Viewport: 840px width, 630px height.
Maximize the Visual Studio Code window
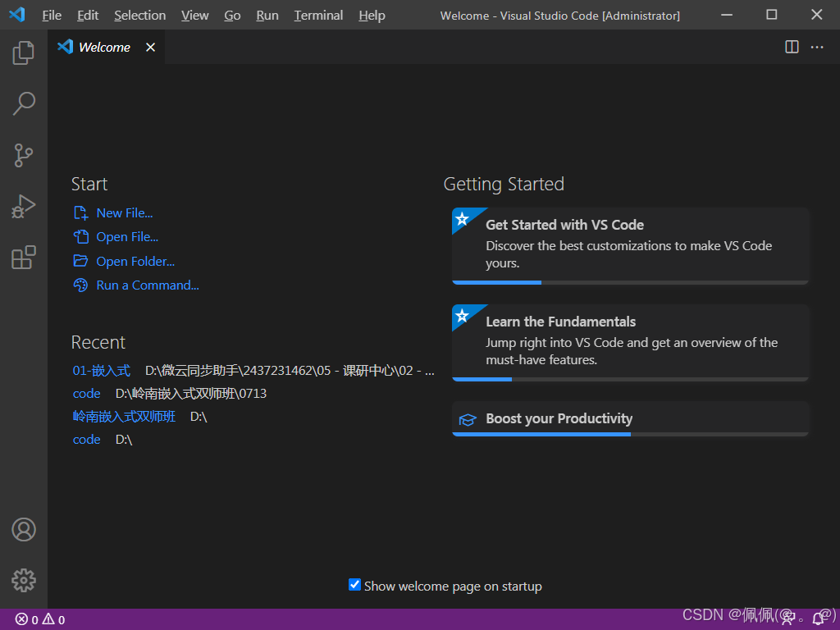(771, 15)
